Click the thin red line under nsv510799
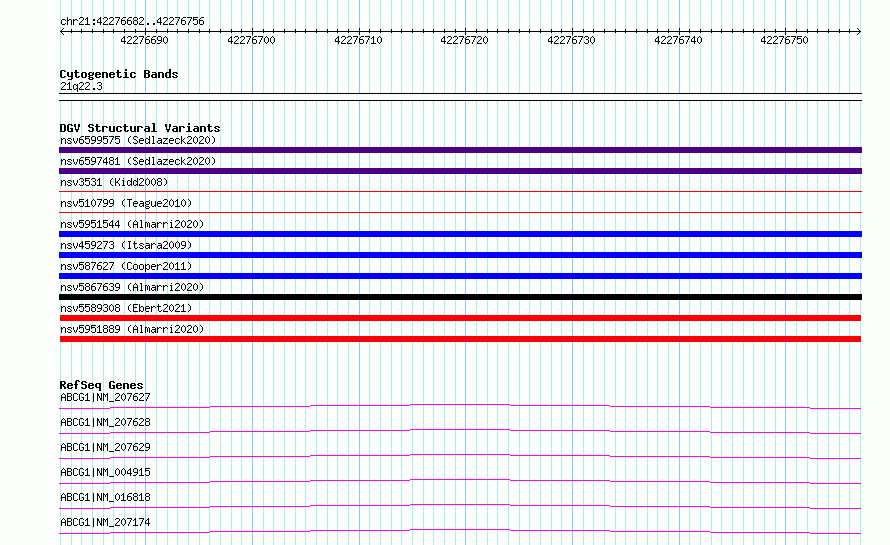This screenshot has height=545, width=890. (x=460, y=212)
